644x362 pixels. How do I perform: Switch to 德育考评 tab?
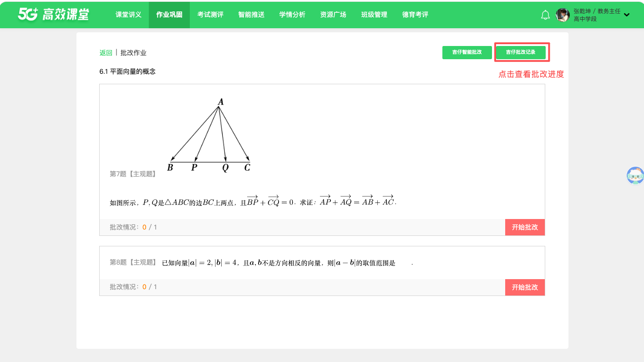(415, 15)
